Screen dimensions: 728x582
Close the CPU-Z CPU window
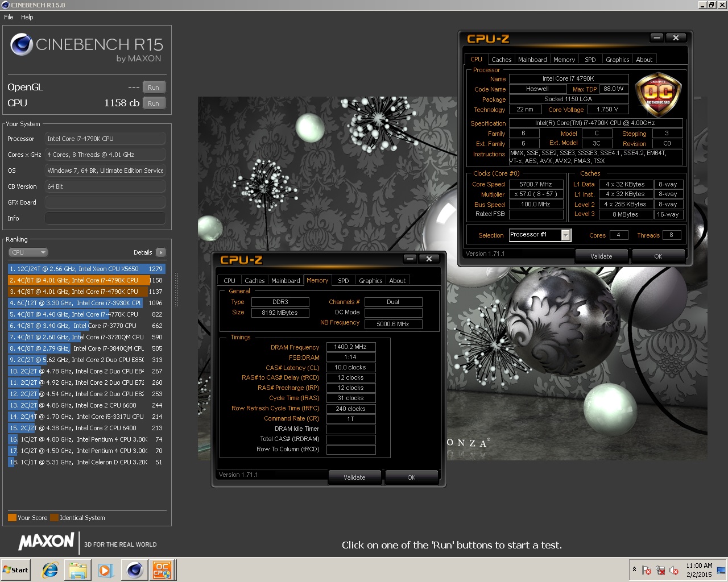[x=676, y=38]
